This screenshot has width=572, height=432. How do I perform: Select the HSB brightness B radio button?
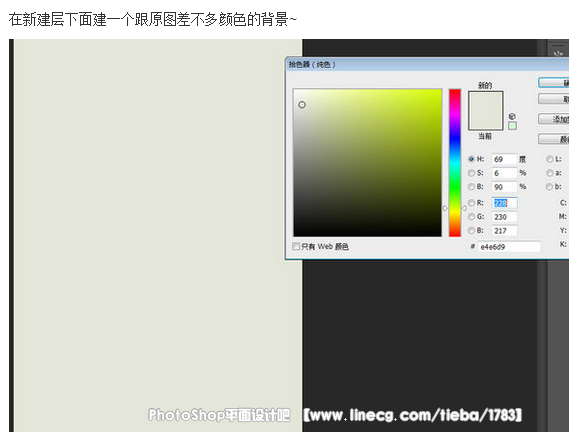click(471, 187)
